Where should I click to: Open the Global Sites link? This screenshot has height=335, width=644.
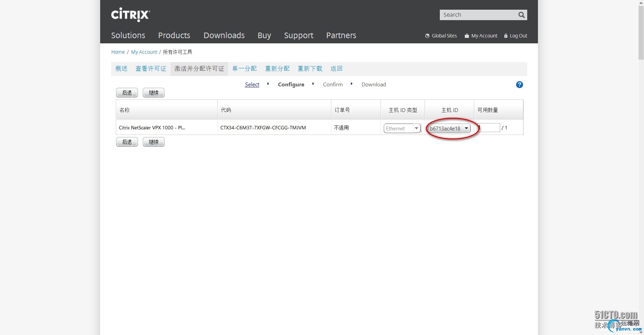click(441, 36)
